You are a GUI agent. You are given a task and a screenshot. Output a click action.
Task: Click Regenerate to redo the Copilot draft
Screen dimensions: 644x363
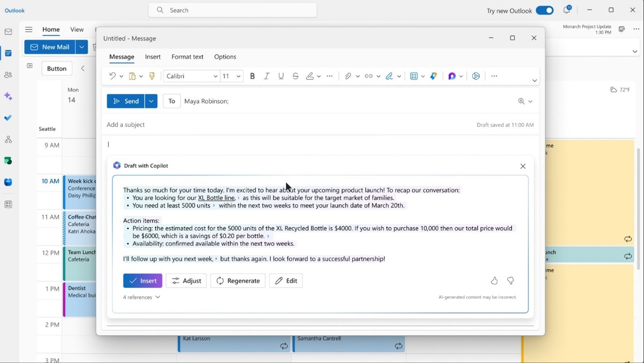pos(238,280)
